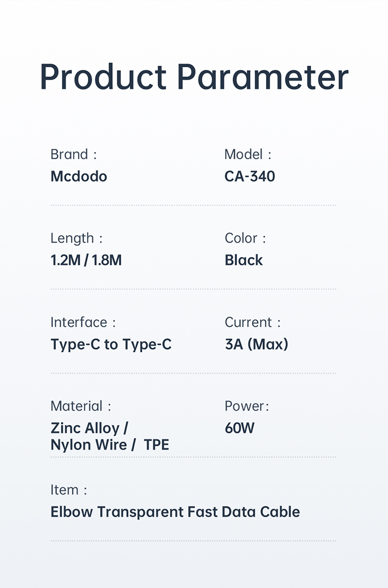Click the "3A (Max)" current value
This screenshot has width=388, height=588.
pyautogui.click(x=256, y=344)
